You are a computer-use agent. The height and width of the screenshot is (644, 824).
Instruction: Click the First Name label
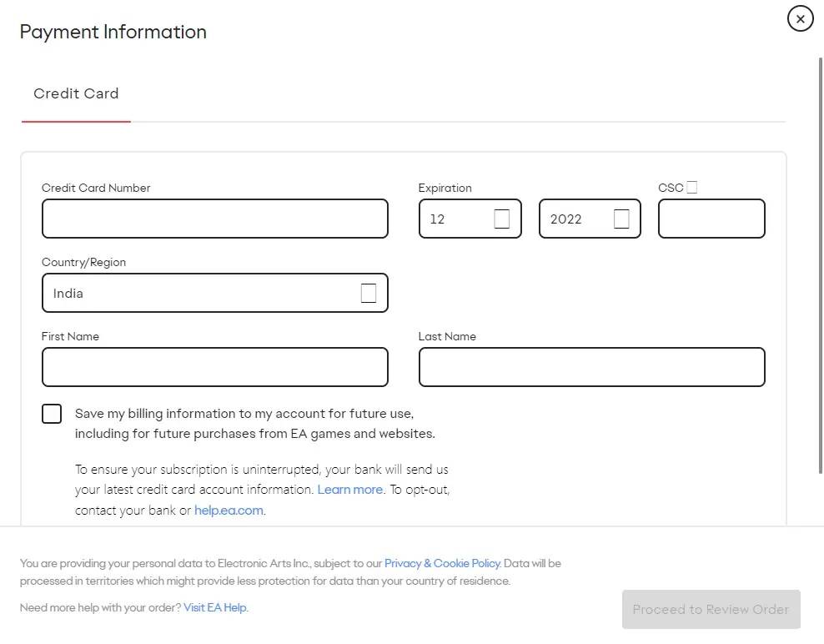pos(70,336)
